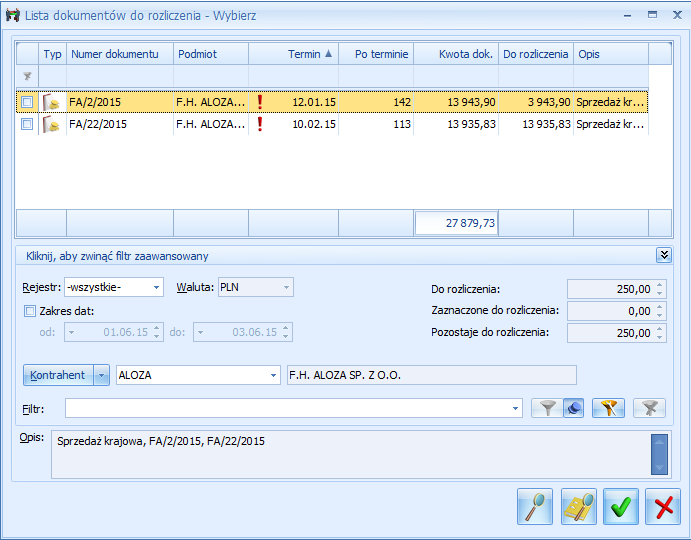Apply filter using the funnel icon
The width and height of the screenshot is (691, 540).
tap(546, 408)
